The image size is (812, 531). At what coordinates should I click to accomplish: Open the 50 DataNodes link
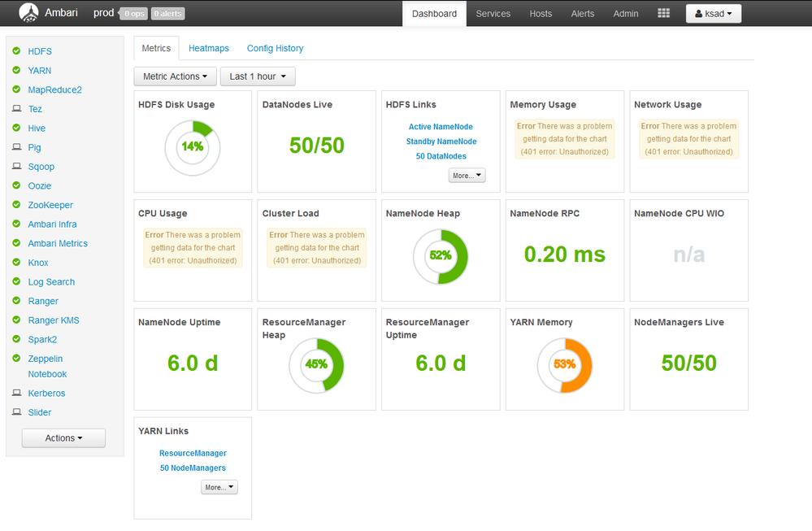pyautogui.click(x=441, y=156)
